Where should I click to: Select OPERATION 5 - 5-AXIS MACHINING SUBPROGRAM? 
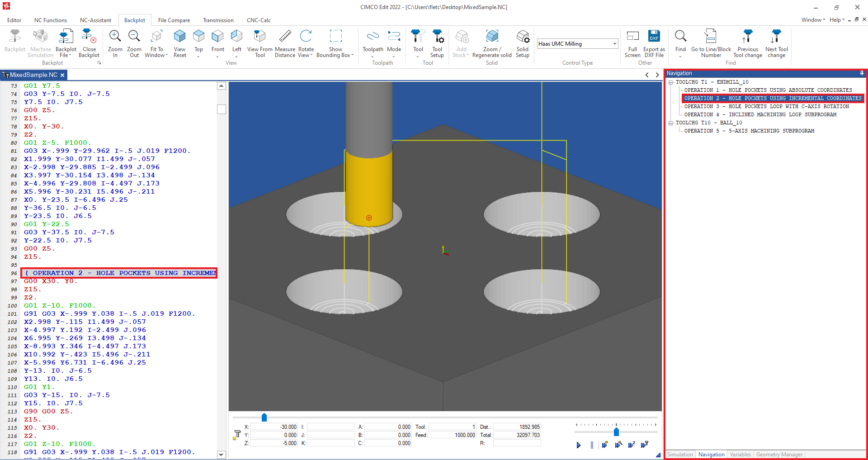tap(749, 131)
